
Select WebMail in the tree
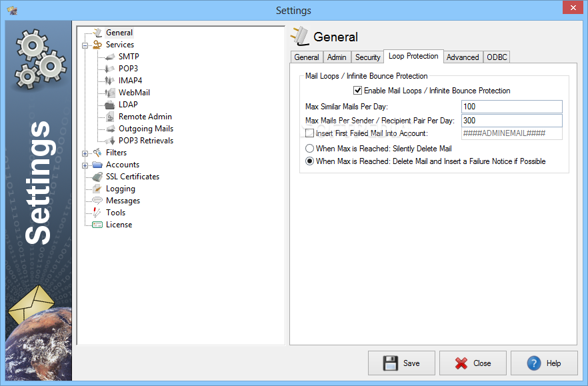[x=134, y=93]
